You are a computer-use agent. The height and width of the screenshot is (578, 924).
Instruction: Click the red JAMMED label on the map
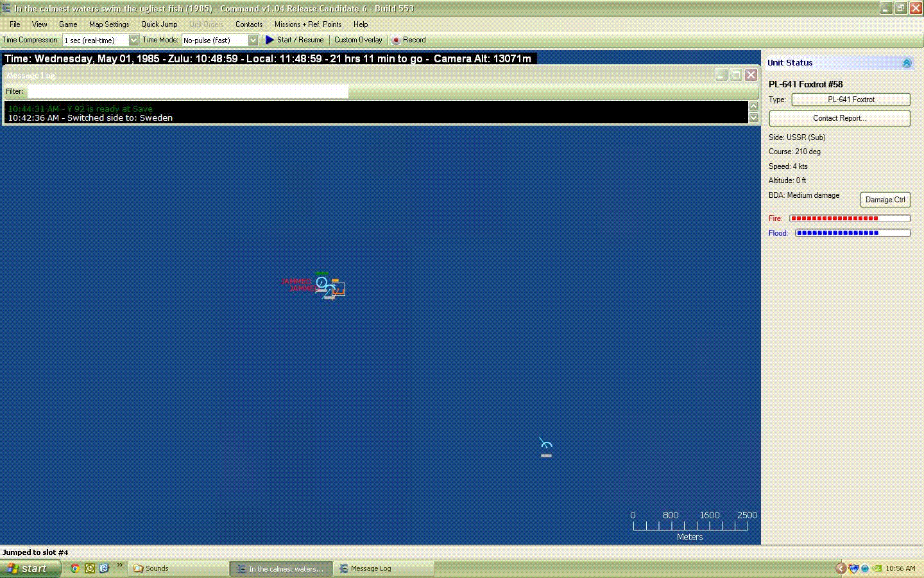click(x=296, y=281)
